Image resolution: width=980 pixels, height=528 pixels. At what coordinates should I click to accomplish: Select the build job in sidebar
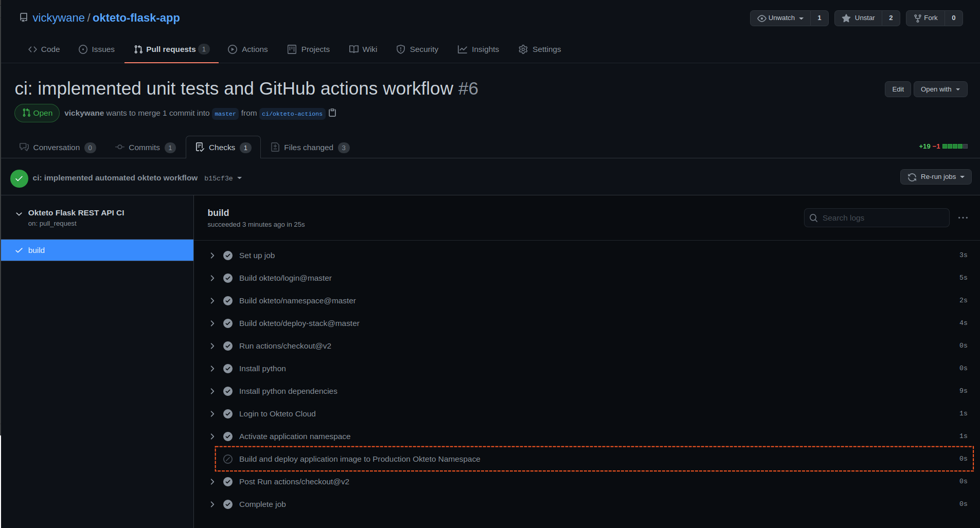97,250
